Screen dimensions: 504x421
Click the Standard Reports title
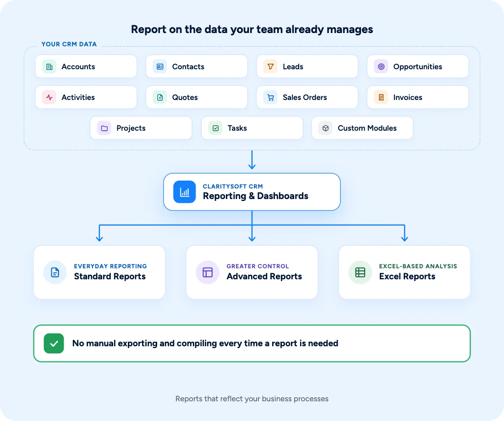coord(110,276)
